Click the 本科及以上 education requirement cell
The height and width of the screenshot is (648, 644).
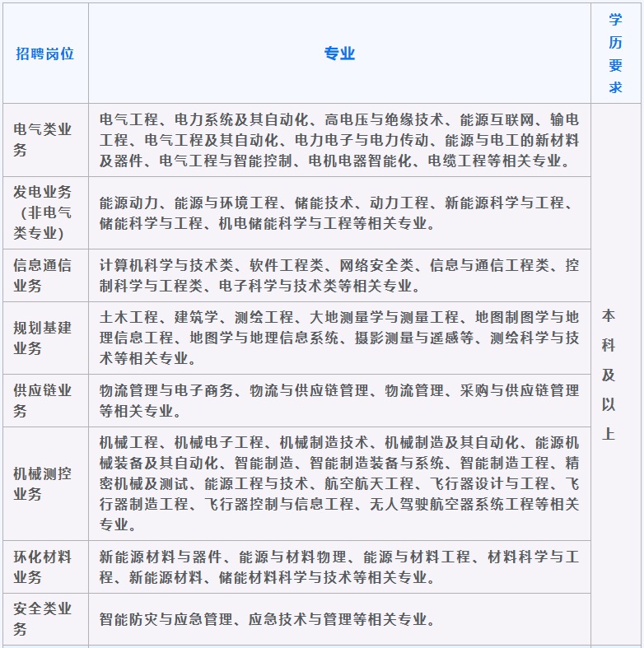click(615, 375)
